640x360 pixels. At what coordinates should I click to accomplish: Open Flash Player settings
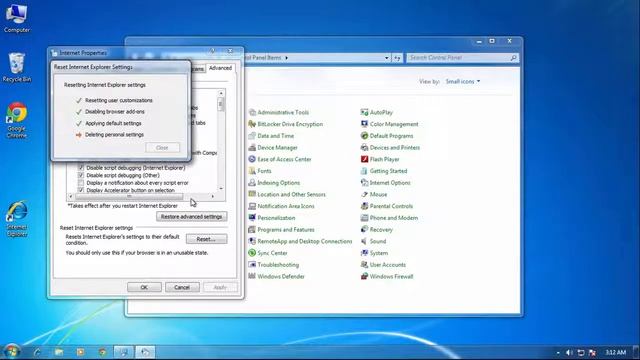[380, 159]
